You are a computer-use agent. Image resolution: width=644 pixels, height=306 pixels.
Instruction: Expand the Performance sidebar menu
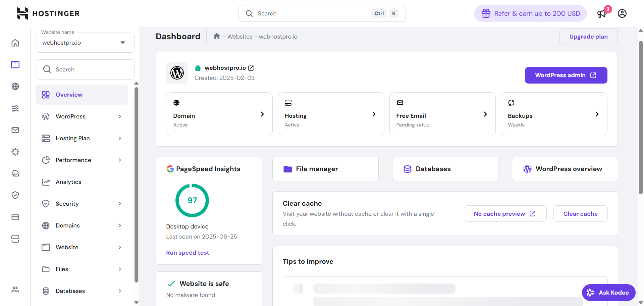82,160
